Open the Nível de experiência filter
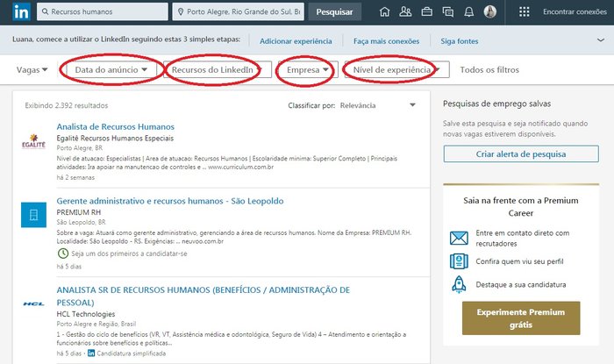The image size is (614, 364). coord(396,69)
